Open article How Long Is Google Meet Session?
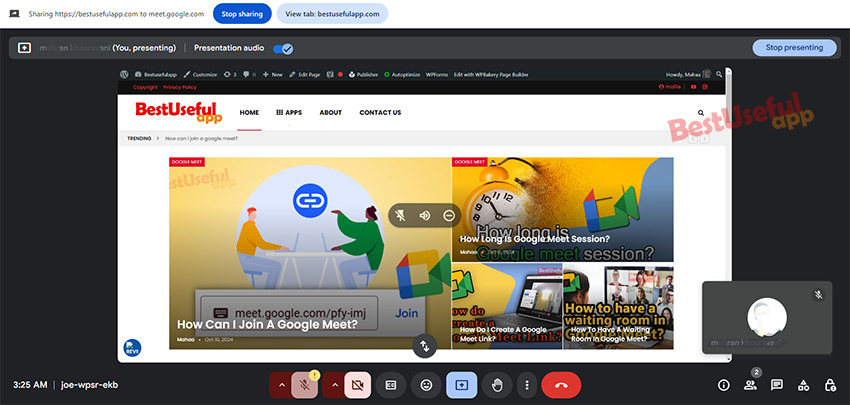The width and height of the screenshot is (850, 405). tap(535, 239)
